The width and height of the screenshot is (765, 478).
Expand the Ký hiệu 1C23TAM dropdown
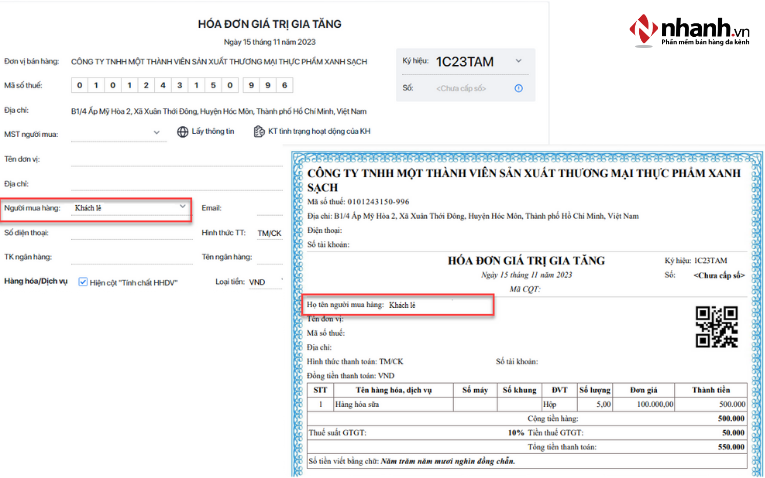[518, 61]
